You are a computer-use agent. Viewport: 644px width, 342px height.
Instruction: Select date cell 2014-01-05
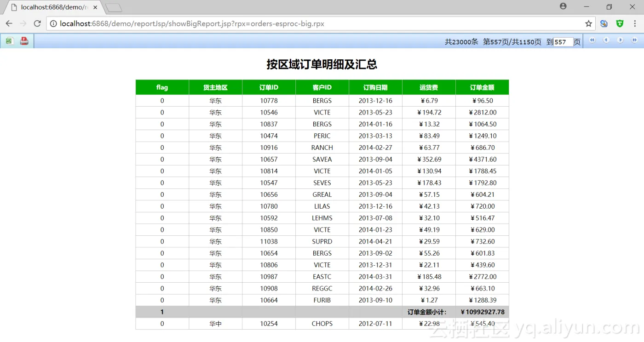375,171
